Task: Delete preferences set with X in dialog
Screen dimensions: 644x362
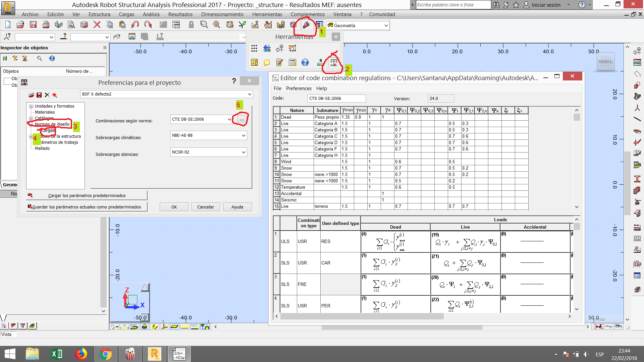Action: pos(47,95)
